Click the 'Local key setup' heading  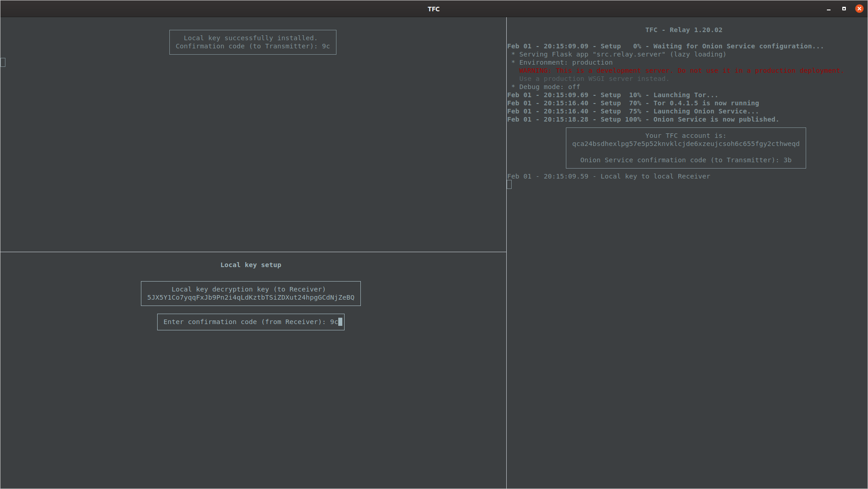pyautogui.click(x=251, y=265)
